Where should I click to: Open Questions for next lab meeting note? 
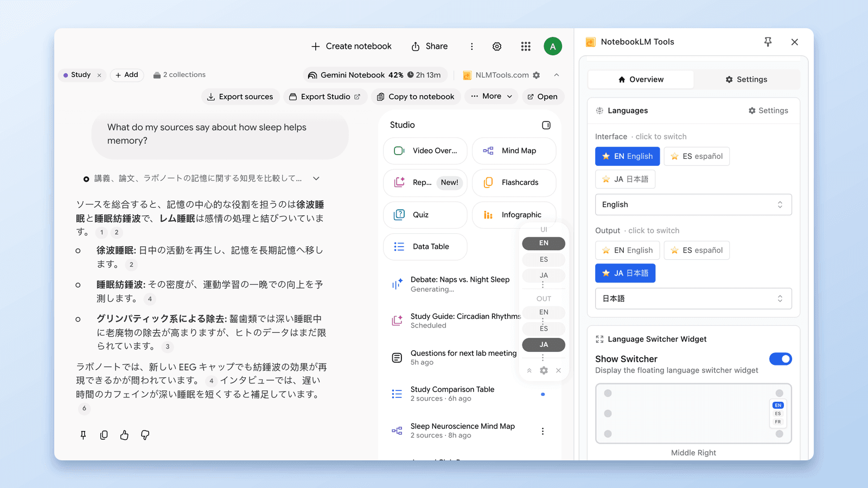click(x=463, y=358)
